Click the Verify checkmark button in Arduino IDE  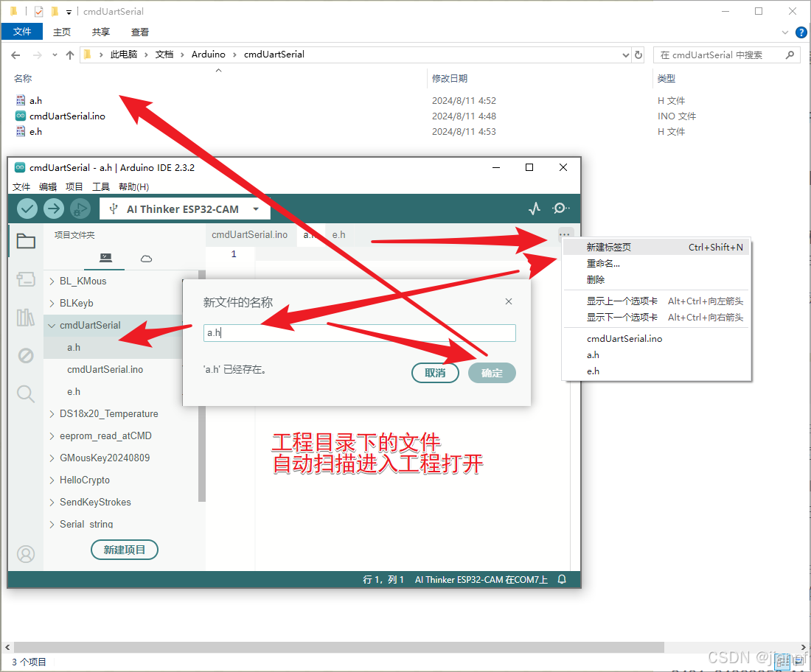[27, 209]
